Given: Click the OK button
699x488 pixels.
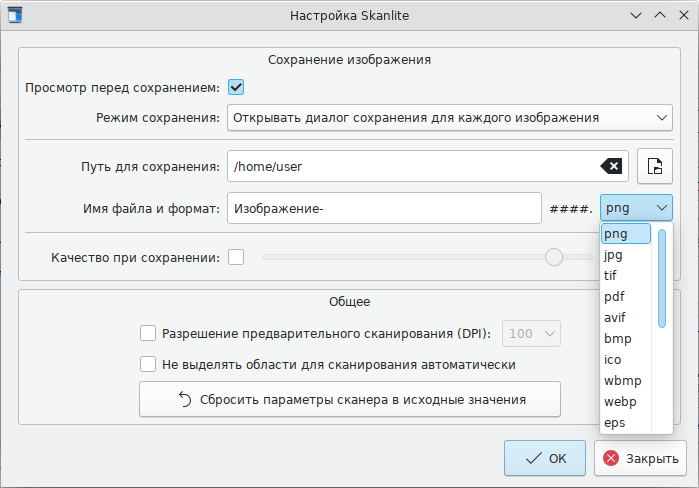Looking at the screenshot, I should point(545,458).
